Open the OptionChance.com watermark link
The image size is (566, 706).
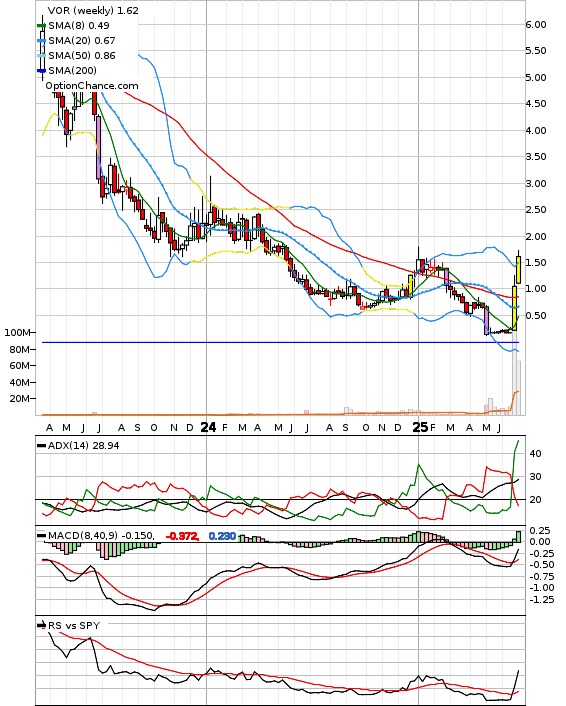tap(92, 86)
